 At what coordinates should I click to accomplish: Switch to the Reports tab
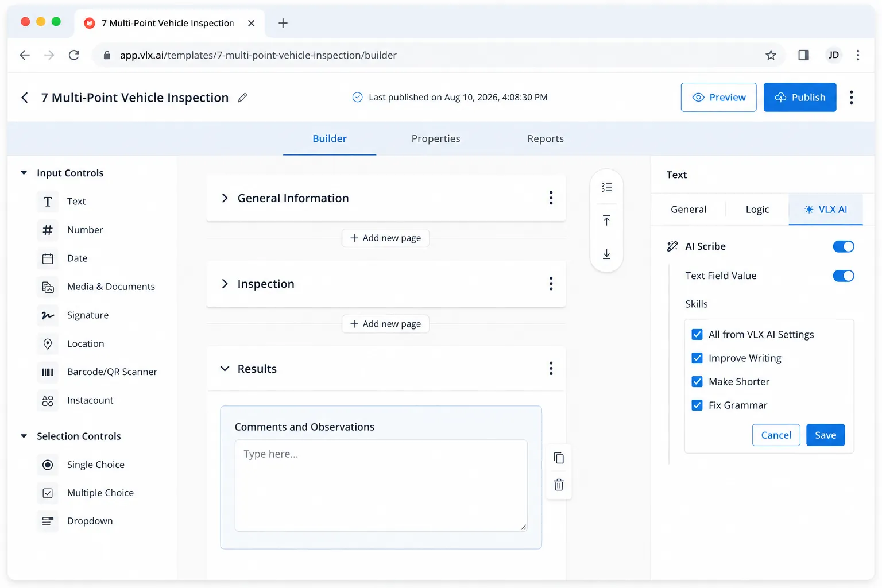pyautogui.click(x=546, y=138)
